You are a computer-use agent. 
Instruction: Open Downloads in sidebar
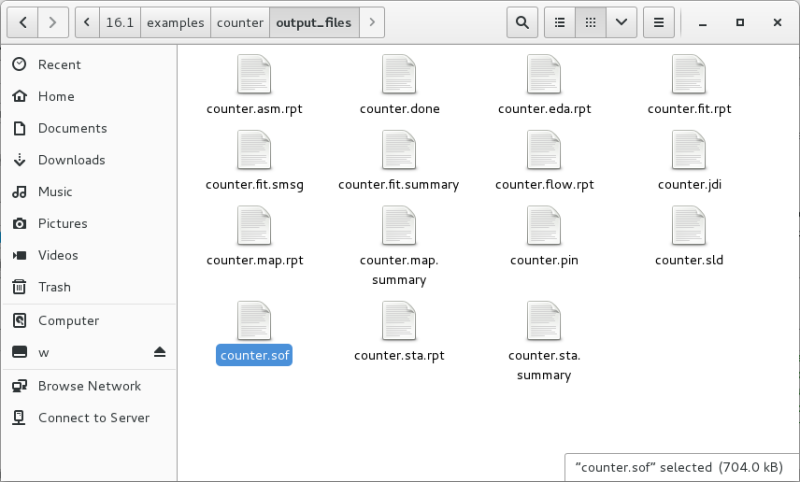click(89, 160)
